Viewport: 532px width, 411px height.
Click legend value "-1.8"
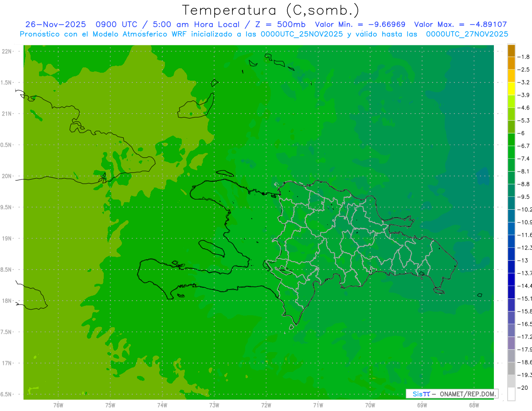click(524, 57)
